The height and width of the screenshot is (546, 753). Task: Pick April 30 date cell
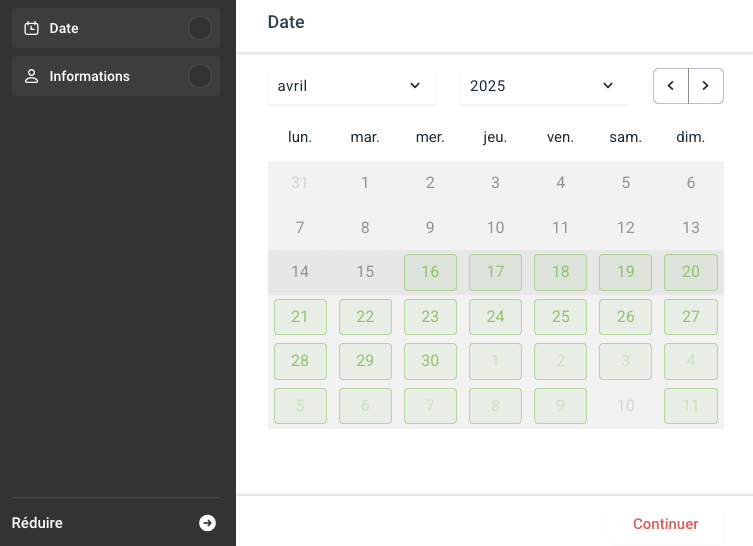click(430, 361)
